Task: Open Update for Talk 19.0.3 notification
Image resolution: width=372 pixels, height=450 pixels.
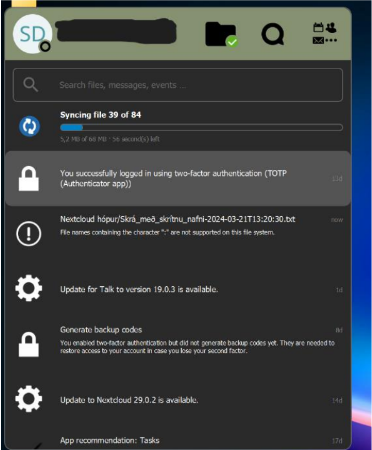Action: 178,289
